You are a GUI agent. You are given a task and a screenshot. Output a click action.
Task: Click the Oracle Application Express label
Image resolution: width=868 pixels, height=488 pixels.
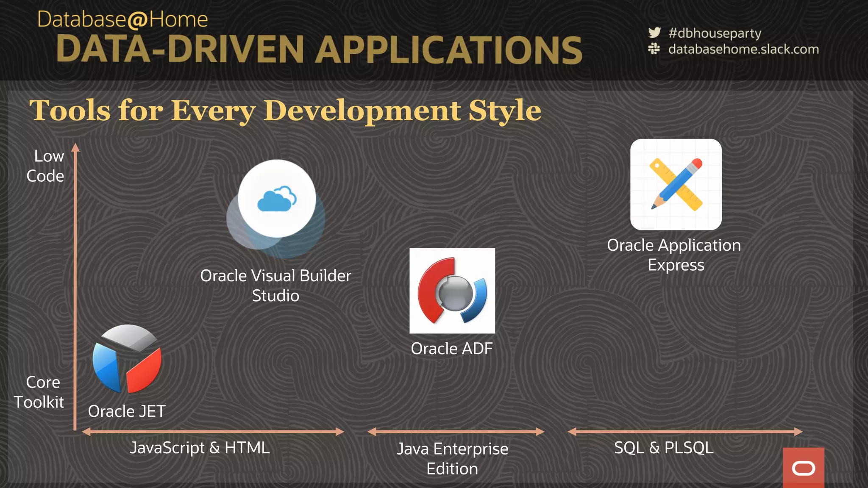pos(674,255)
